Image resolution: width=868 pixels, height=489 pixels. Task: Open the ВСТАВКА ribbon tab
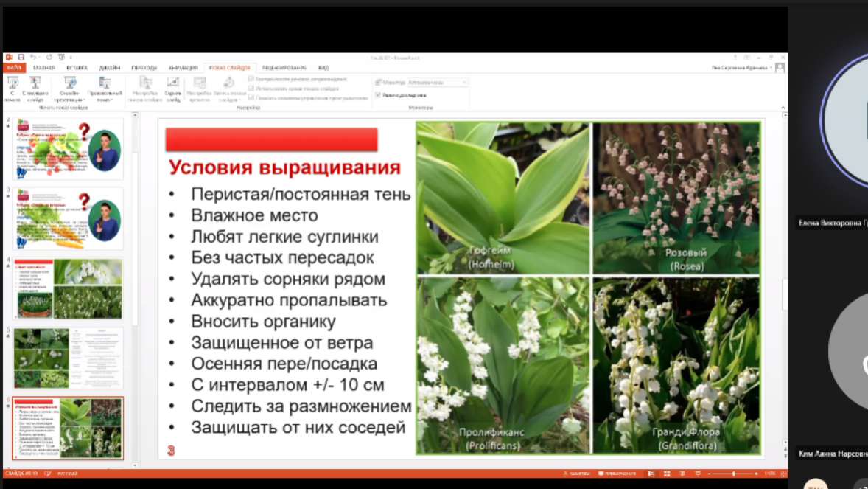(x=77, y=67)
